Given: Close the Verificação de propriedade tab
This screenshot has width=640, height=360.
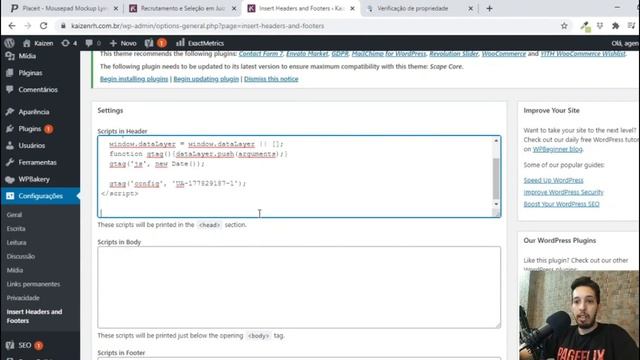Looking at the screenshot, I should click(x=470, y=8).
